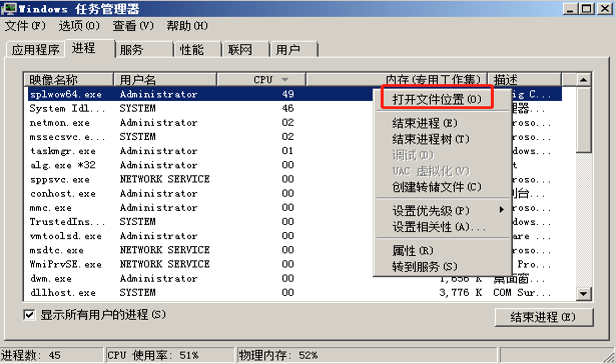Screen dimensions: 616x364
Task: Open the 性能 tab
Action: (197, 50)
